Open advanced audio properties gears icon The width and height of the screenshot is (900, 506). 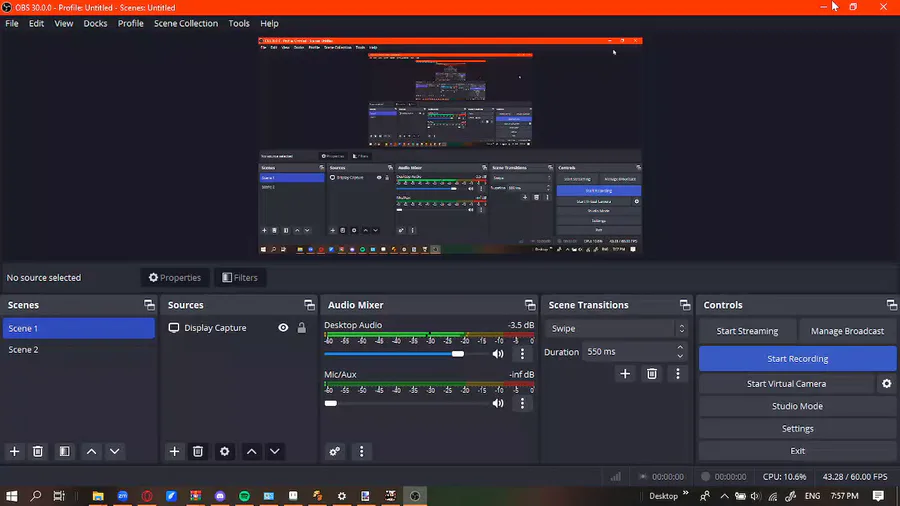coord(335,451)
